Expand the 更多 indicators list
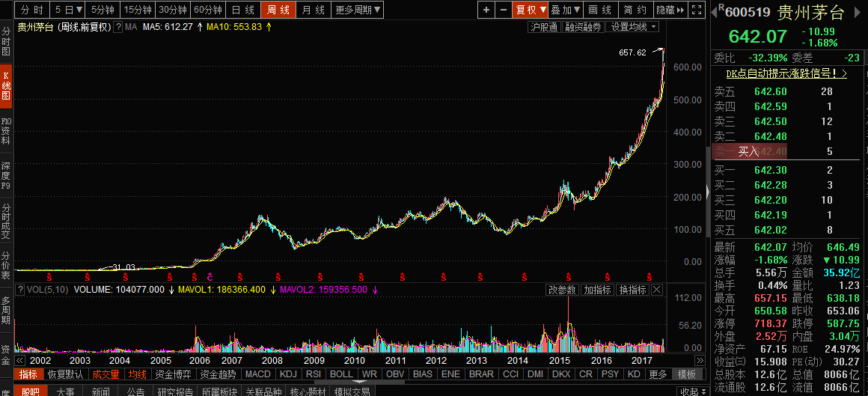The width and height of the screenshot is (868, 396). [658, 374]
